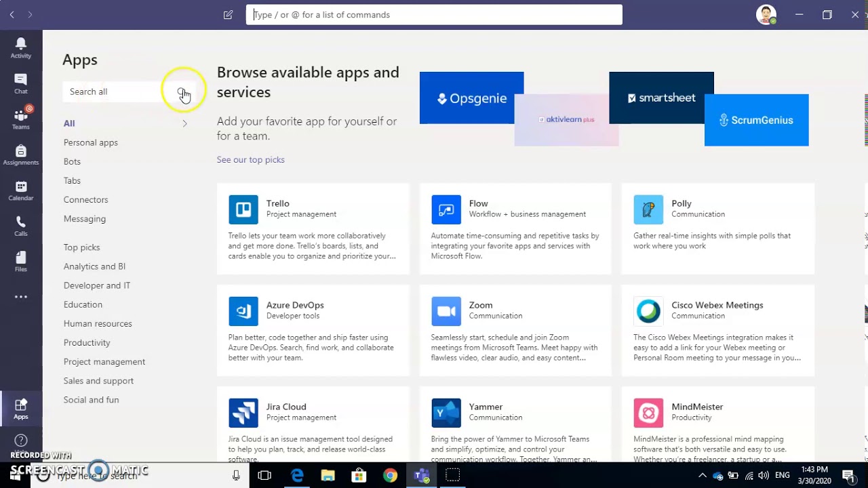Select the Developer and IT category
This screenshot has width=868, height=488.
[x=97, y=285]
